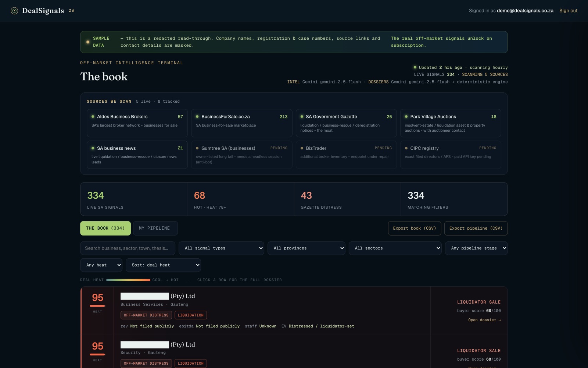588x368 pixels.
Task: Select the CIPC registry pending card
Action: pyautogui.click(x=451, y=155)
